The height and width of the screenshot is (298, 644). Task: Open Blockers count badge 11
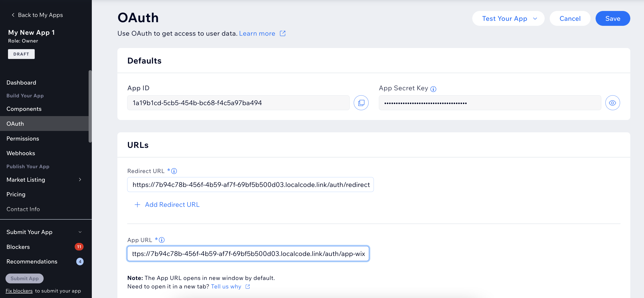coord(79,247)
